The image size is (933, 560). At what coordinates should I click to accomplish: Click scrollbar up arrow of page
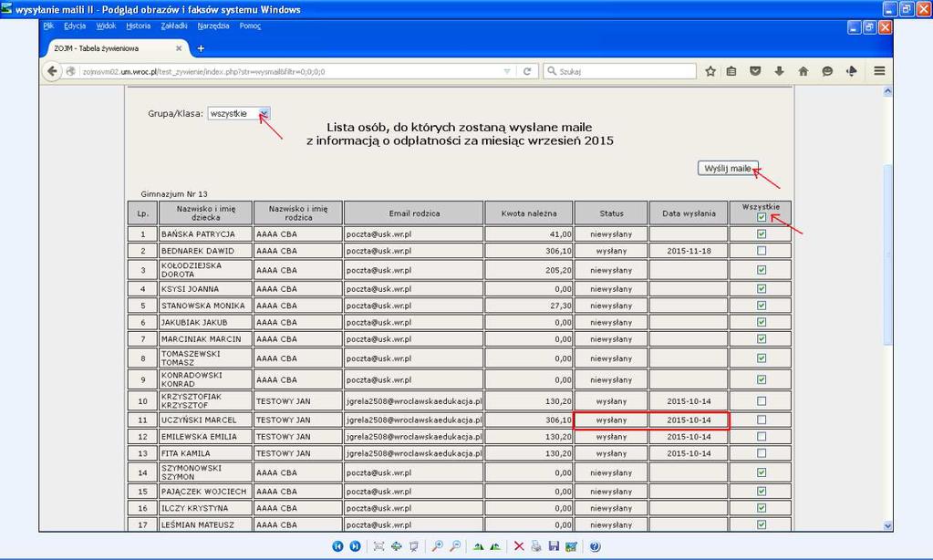(887, 91)
